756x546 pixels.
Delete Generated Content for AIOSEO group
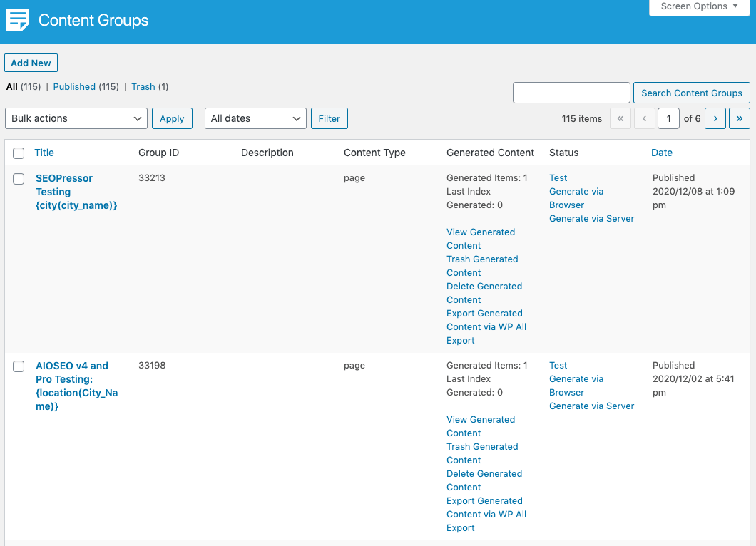484,480
